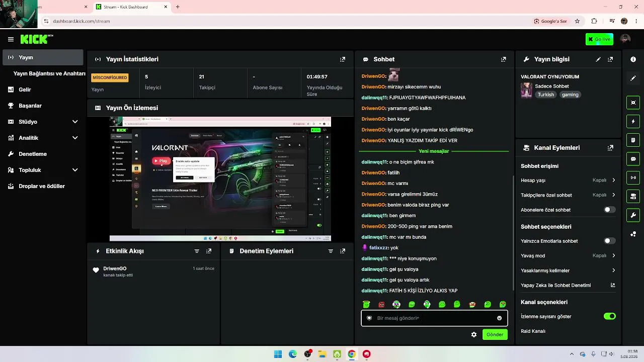Click the chat identity badge icon
Image resolution: width=644 pixels, height=362 pixels.
click(x=369, y=318)
